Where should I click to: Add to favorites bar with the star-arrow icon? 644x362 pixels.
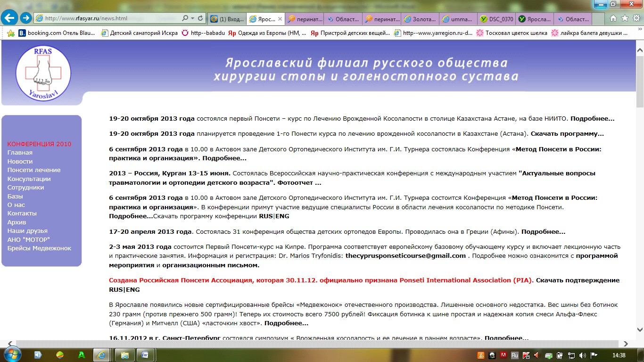tap(11, 33)
